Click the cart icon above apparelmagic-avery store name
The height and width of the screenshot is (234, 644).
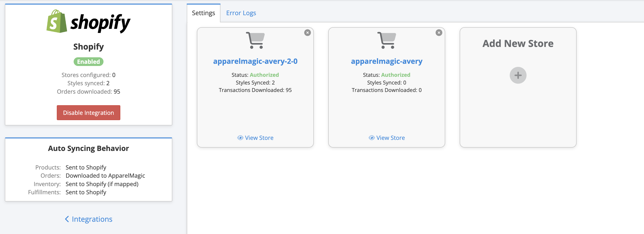click(386, 40)
